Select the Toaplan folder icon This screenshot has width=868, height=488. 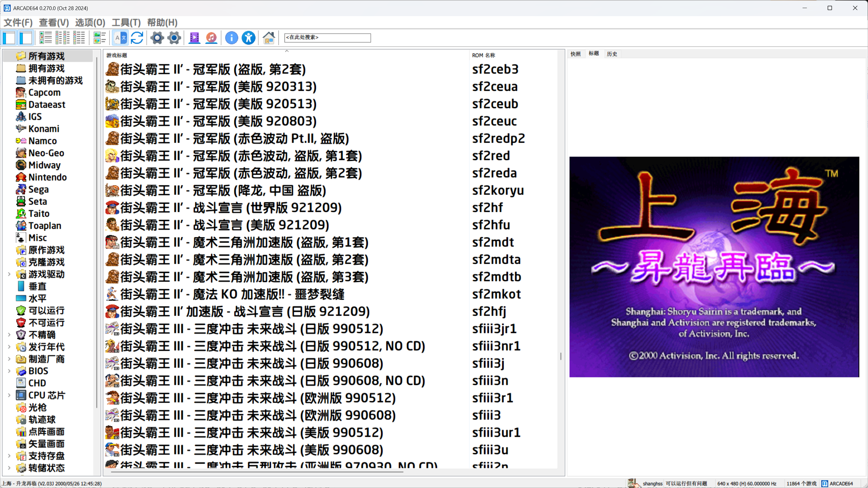(21, 226)
